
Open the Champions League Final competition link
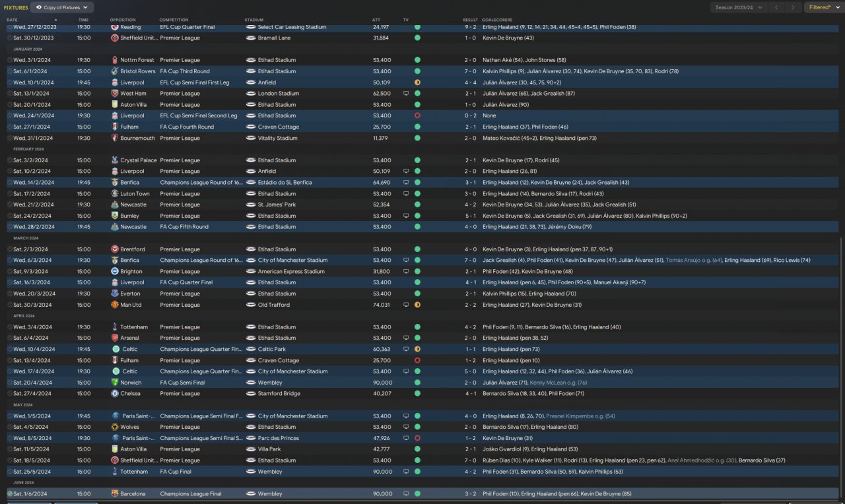click(x=189, y=493)
